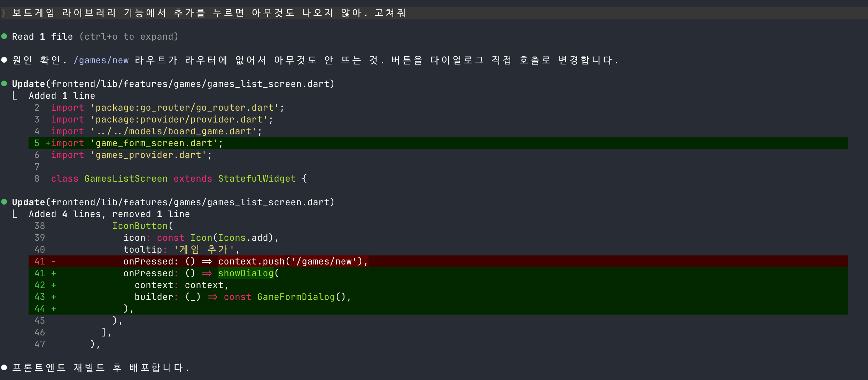
Task: Click the Added 4 lines, removed 1 line summary
Action: point(109,214)
